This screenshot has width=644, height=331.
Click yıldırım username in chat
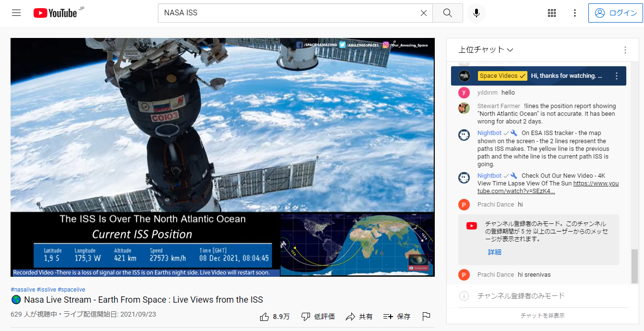click(x=488, y=93)
